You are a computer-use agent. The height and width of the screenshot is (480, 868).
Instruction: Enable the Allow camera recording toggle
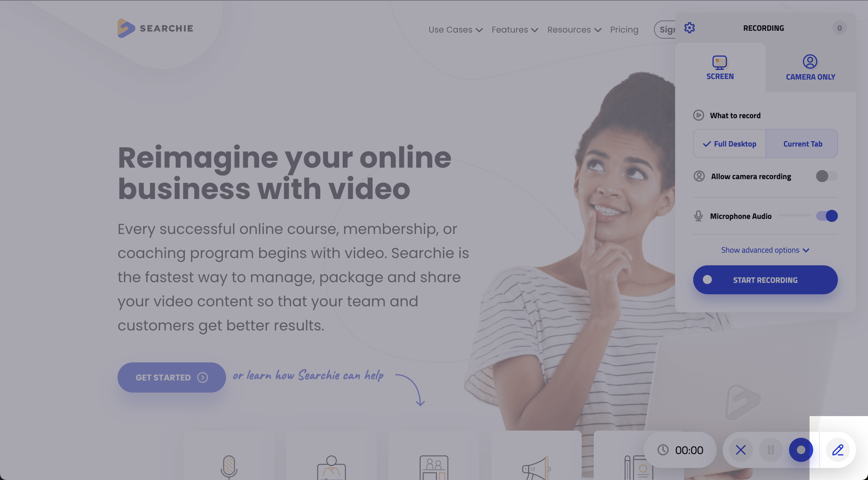pyautogui.click(x=826, y=176)
